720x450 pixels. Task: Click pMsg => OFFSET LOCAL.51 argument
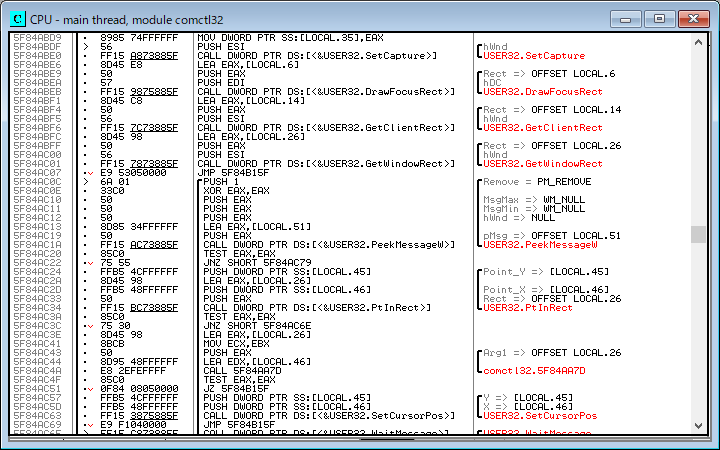pyautogui.click(x=552, y=236)
